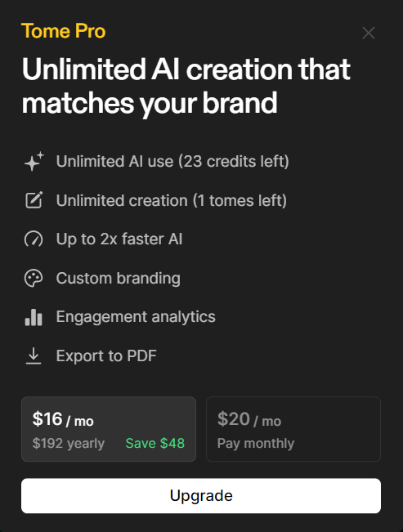
Task: Click the Save $48 discount label
Action: pyautogui.click(x=155, y=443)
